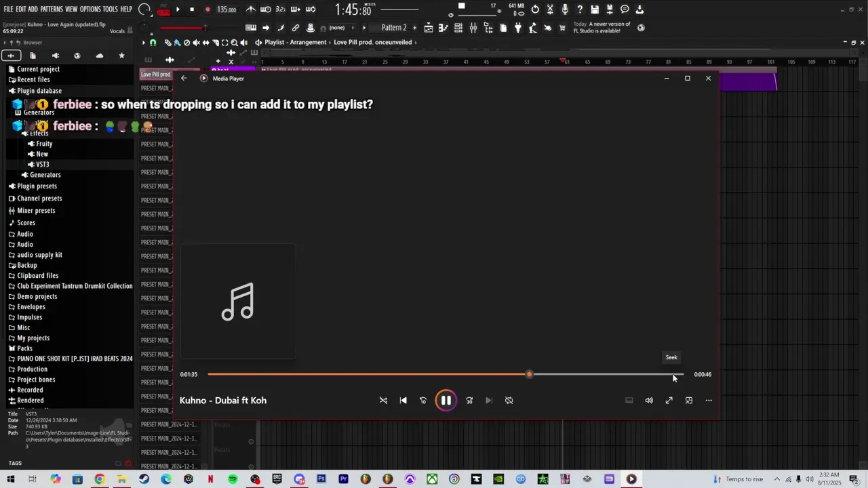Expand the Plugin presets folder
Screen dimensions: 868x488
pyautogui.click(x=37, y=186)
